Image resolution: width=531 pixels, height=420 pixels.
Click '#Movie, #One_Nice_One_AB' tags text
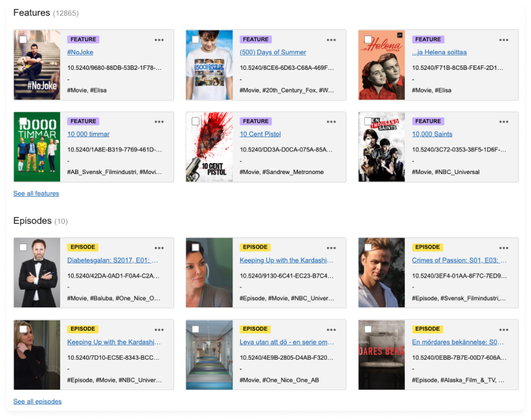279,380
